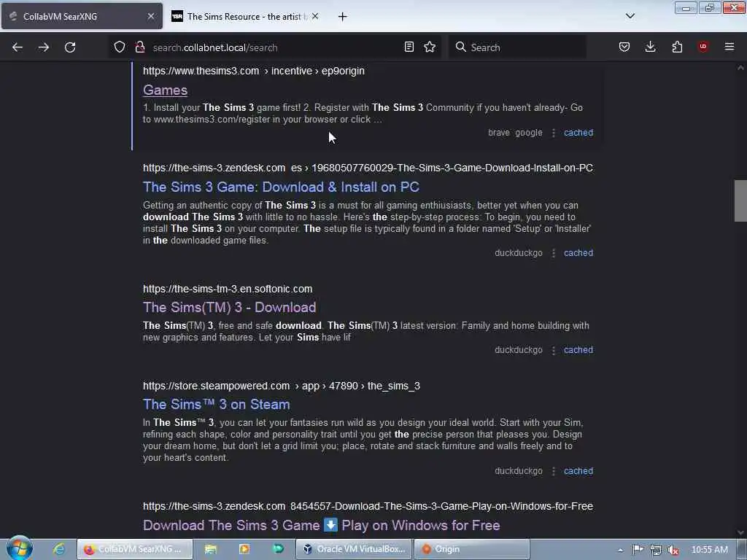The height and width of the screenshot is (560, 747).
Task: Reload the current page
Action: click(x=70, y=47)
